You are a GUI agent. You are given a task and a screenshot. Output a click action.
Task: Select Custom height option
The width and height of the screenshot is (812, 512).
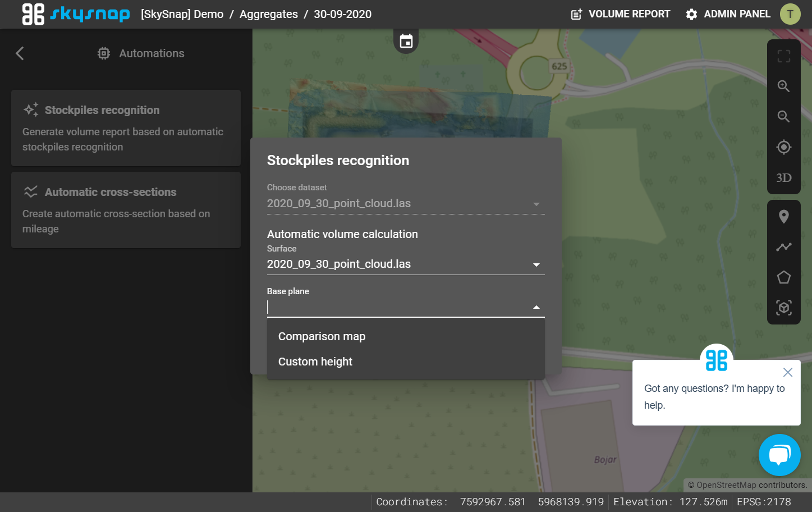(406, 362)
